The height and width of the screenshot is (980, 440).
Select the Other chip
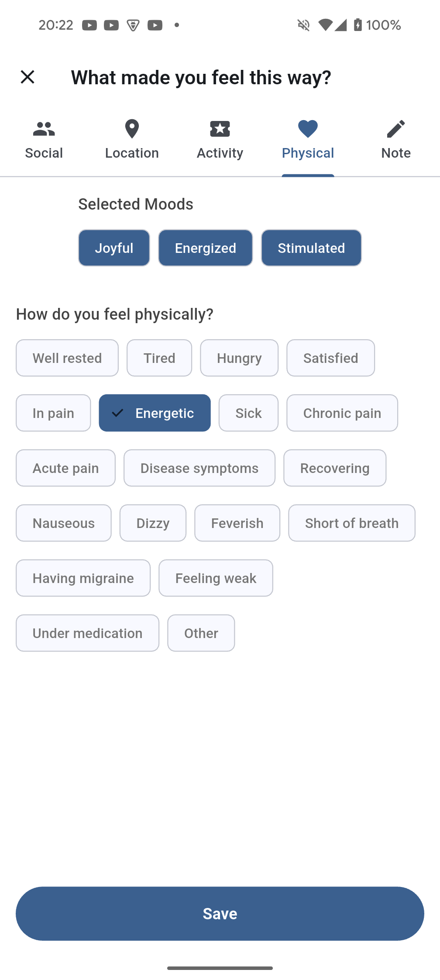coord(201,633)
